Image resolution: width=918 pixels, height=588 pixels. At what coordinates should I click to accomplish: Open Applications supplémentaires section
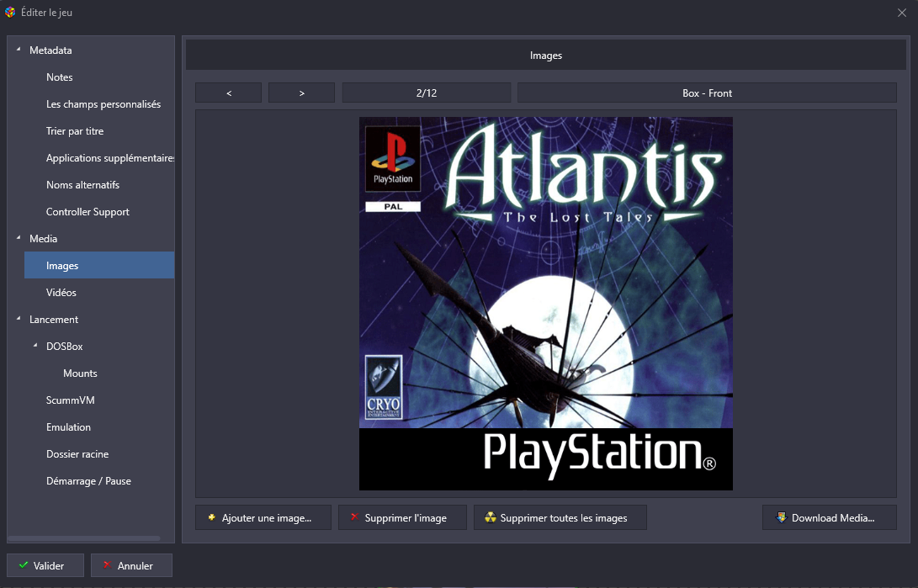110,158
